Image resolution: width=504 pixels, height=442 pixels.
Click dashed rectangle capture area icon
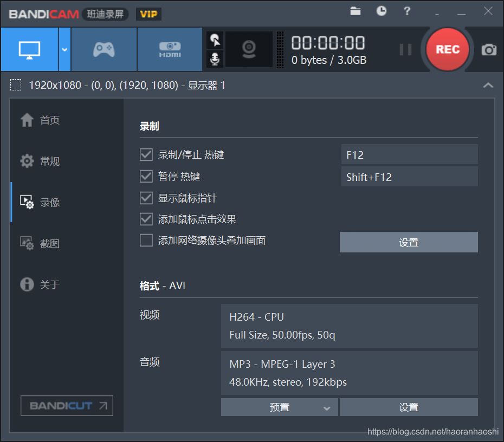(15, 85)
